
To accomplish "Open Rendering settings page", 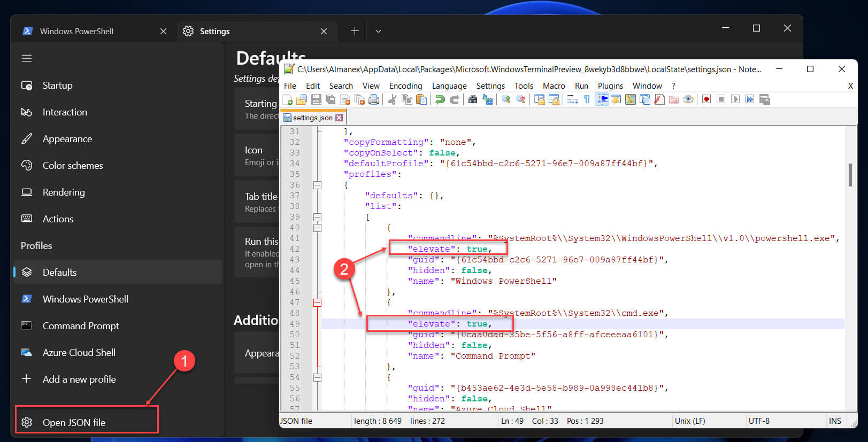I will tap(118, 192).
